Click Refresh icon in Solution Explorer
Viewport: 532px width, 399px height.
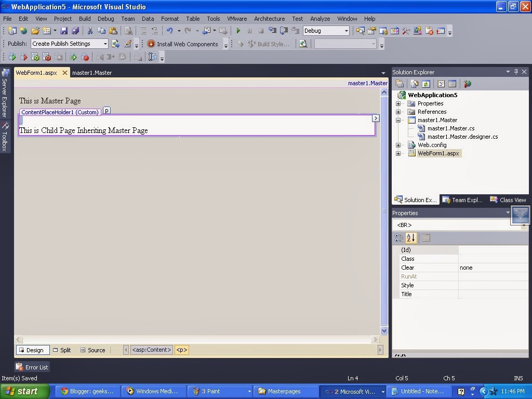pos(426,84)
